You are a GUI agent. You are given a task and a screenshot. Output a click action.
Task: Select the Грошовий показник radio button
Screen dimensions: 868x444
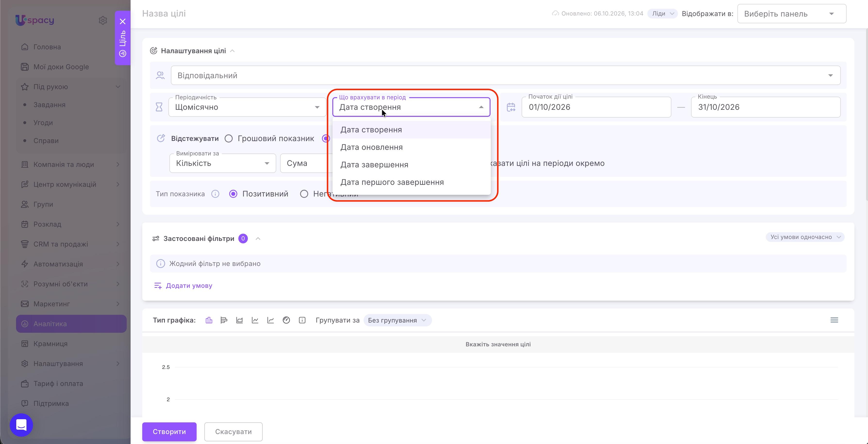click(229, 138)
